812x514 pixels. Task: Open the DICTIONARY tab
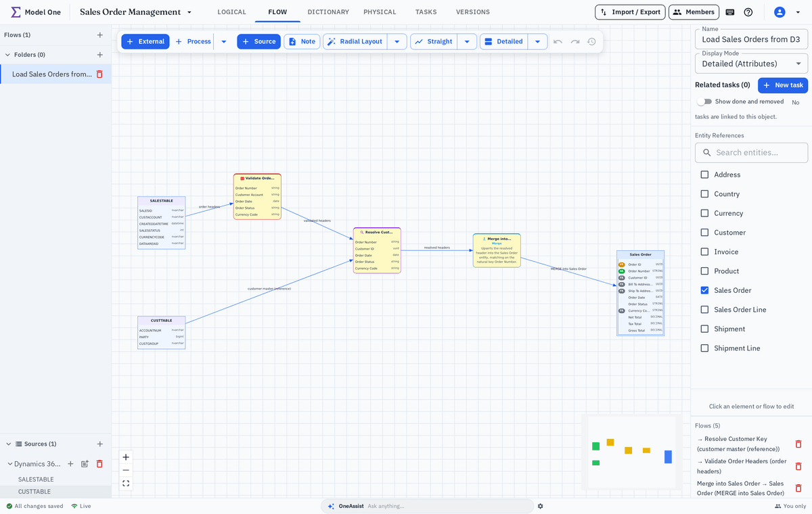point(328,12)
